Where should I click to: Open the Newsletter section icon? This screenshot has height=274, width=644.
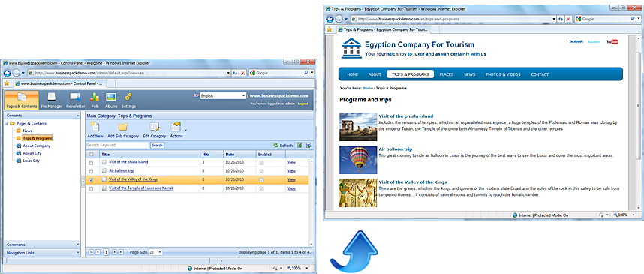click(75, 97)
